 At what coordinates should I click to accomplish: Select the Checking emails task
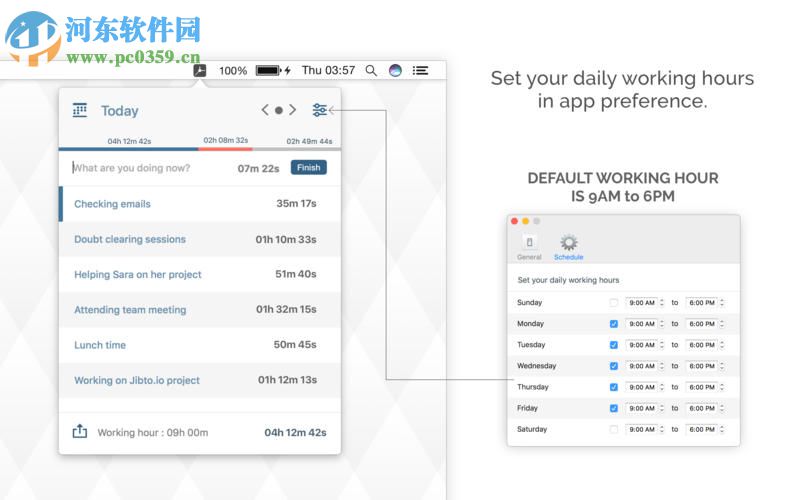tap(200, 204)
